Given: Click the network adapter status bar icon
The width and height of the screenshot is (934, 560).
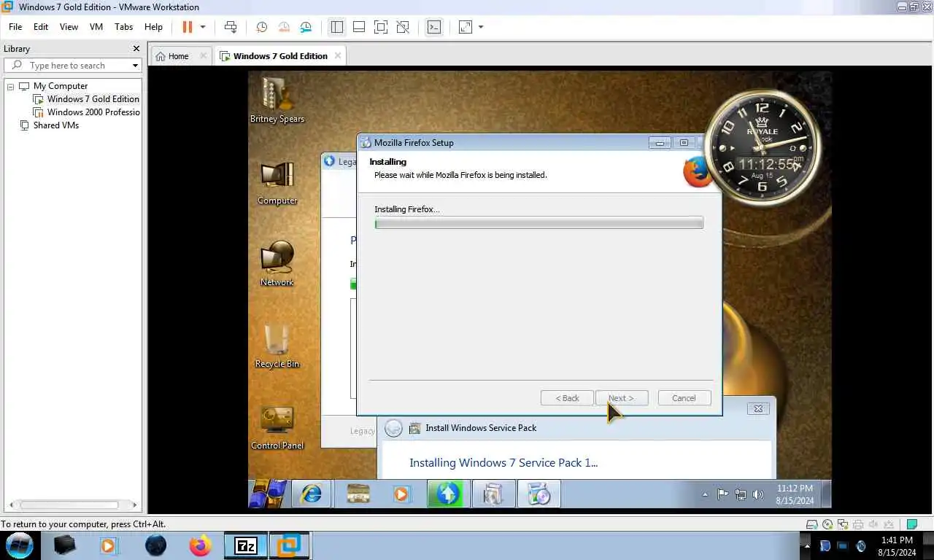Looking at the screenshot, I should [x=843, y=524].
